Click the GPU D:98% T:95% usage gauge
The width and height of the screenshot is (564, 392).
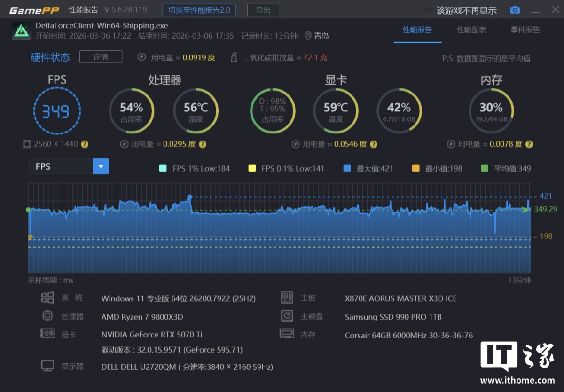coord(273,111)
